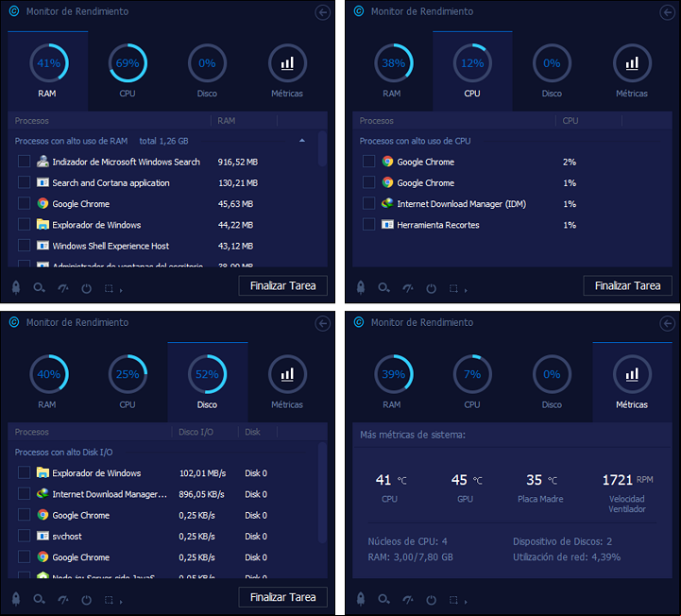
Task: Click speedometer icon in CPU-tab window
Action: [407, 288]
